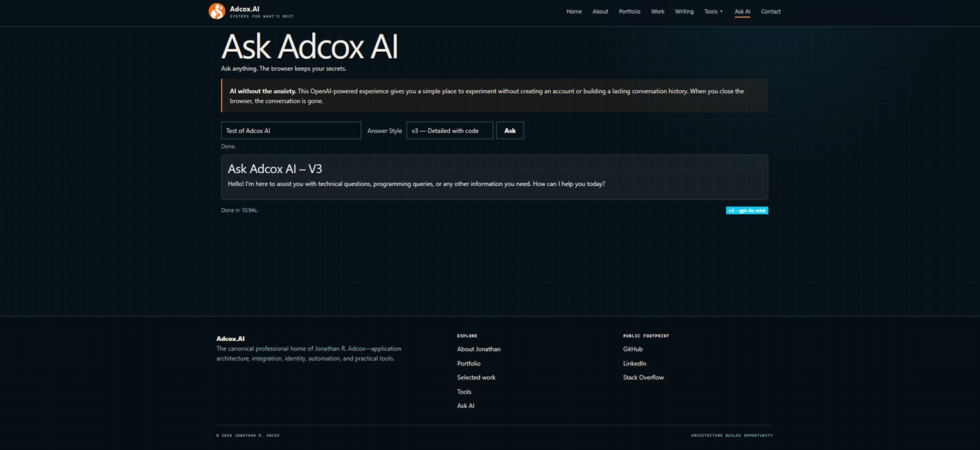980x450 pixels.
Task: Click the question input containing "Test of Adcox AI"
Action: [x=291, y=130]
